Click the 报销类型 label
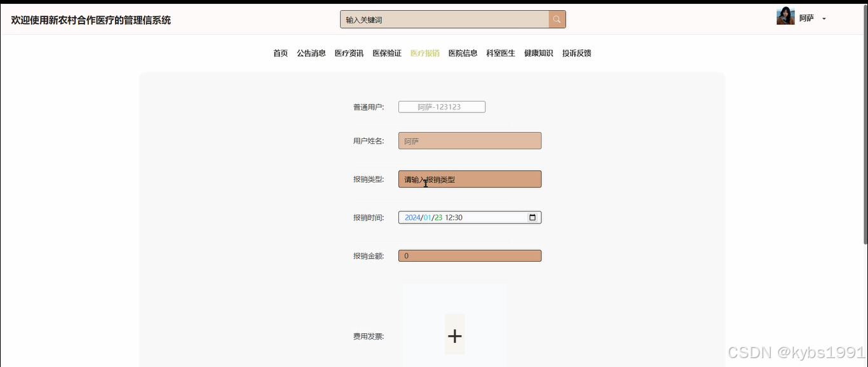 (x=369, y=179)
